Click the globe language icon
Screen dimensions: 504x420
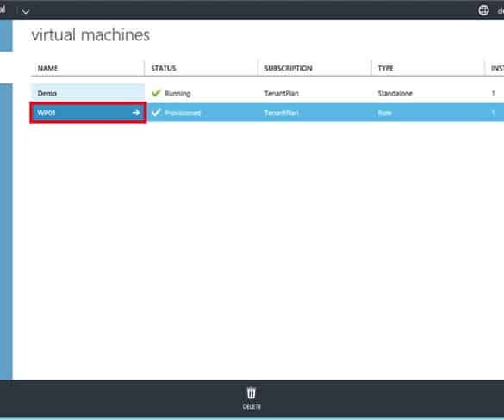(483, 10)
